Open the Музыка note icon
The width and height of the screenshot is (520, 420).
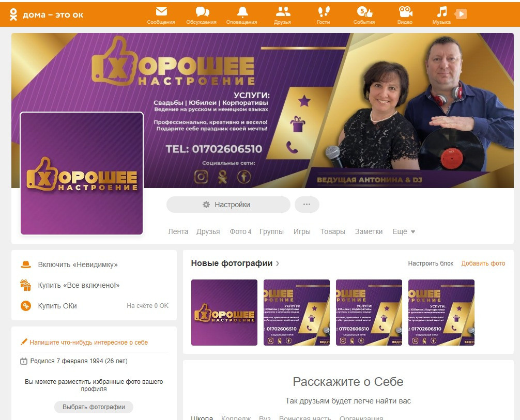pyautogui.click(x=441, y=11)
